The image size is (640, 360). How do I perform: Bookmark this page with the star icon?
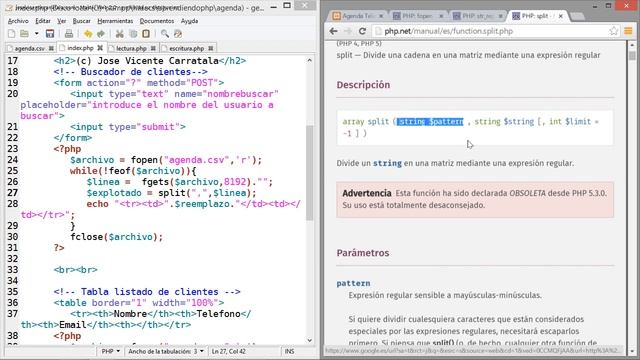pyautogui.click(x=613, y=31)
